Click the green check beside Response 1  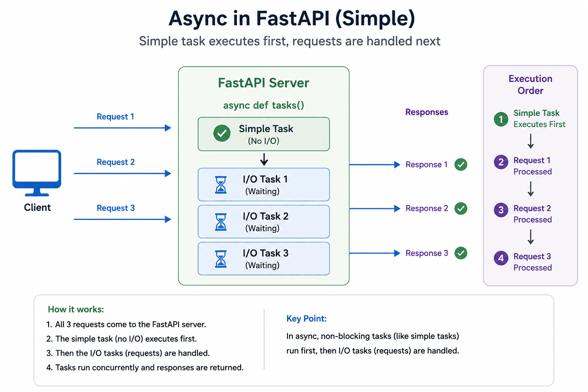click(x=461, y=165)
